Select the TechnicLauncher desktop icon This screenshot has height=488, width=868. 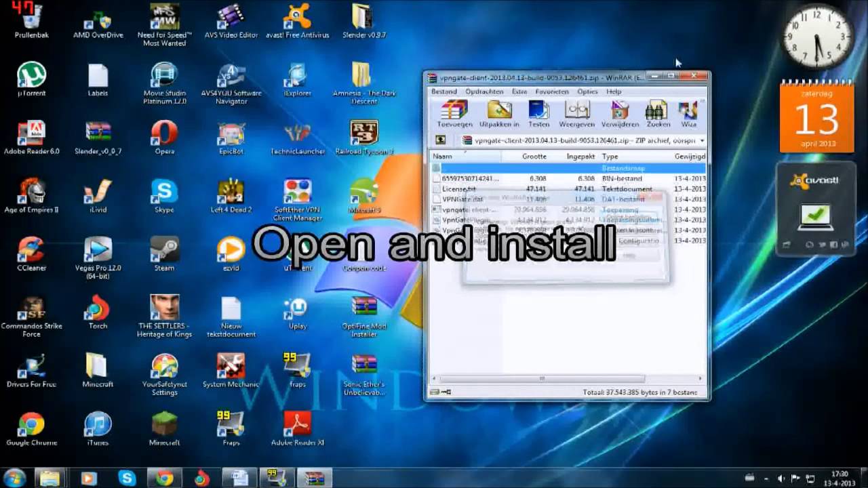pos(298,138)
